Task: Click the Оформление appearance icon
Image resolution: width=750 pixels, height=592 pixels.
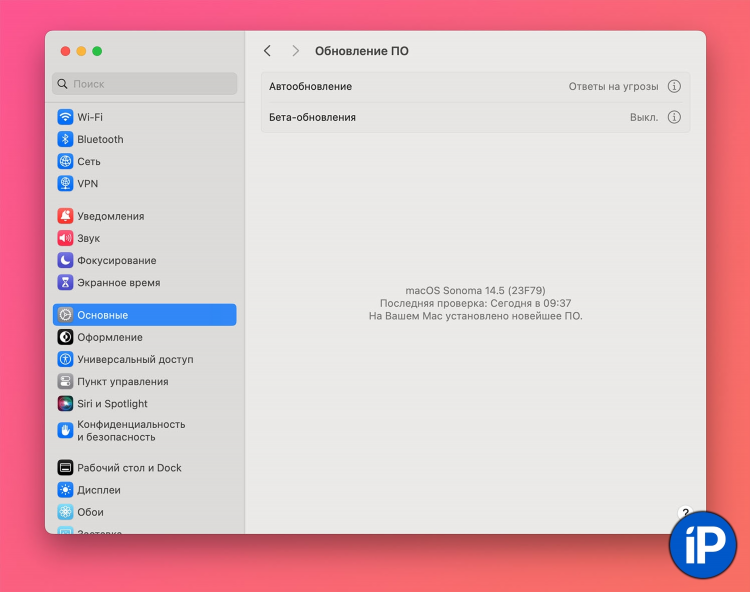Action: pos(65,337)
